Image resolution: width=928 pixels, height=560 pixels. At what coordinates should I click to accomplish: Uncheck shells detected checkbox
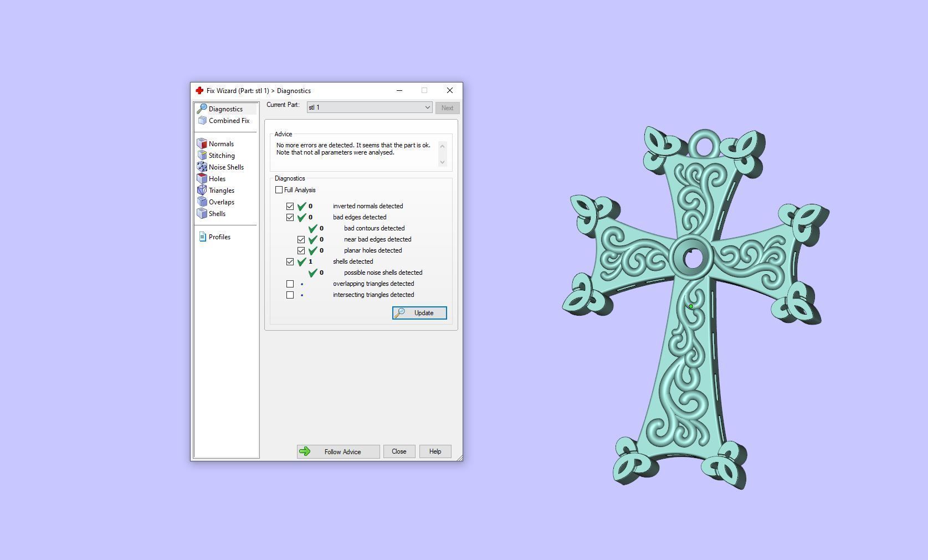pos(290,261)
